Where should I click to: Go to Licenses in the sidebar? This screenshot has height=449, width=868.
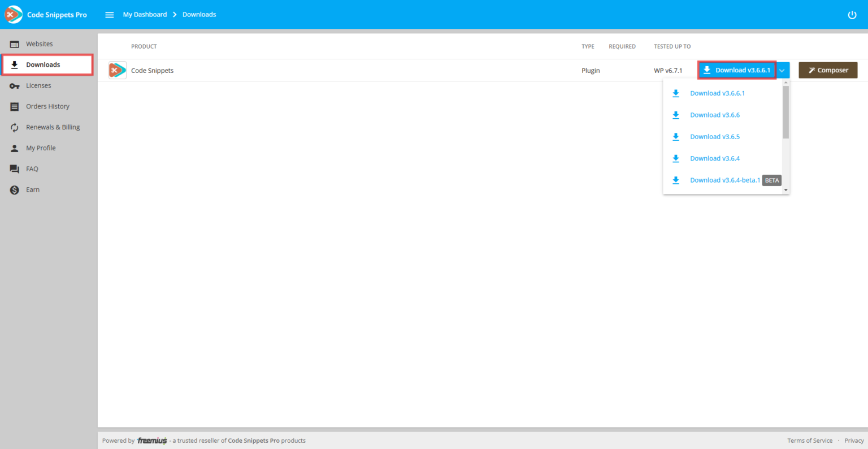point(47,86)
